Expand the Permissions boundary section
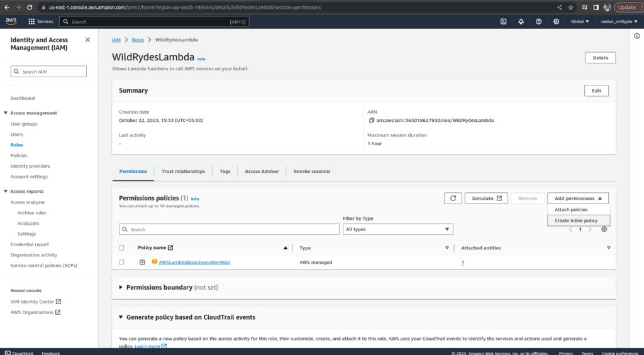The height and width of the screenshot is (355, 644). 121,287
